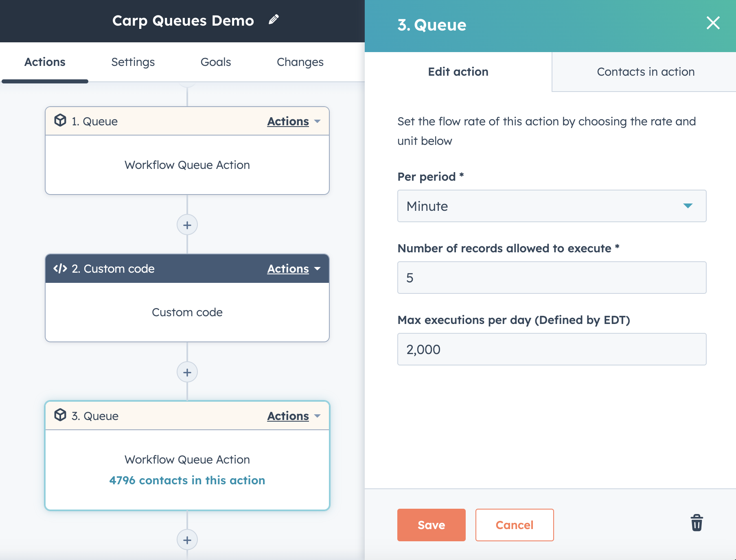Switch to the Settings tab
This screenshot has width=736, height=560.
[x=133, y=62]
